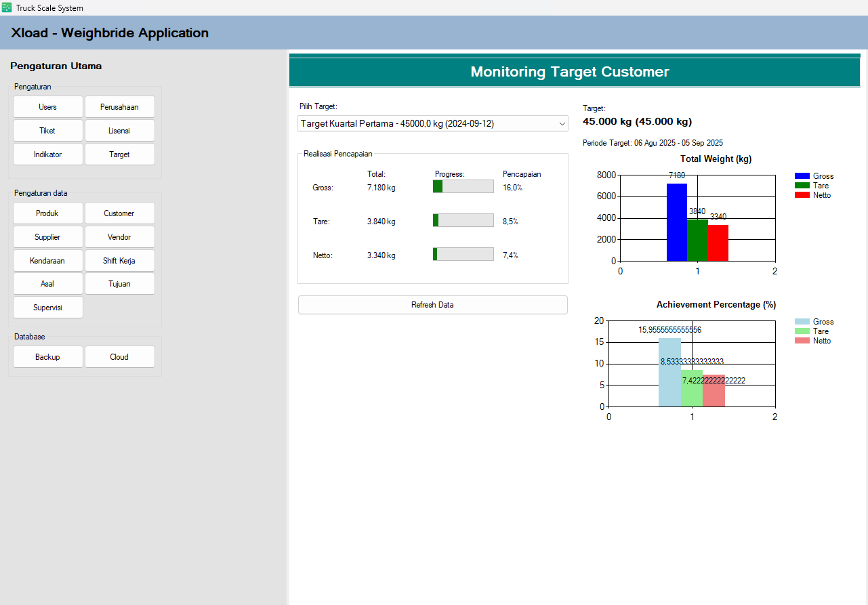Viewport: 868px width, 605px height.
Task: Open Perusahaan settings
Action: [119, 107]
